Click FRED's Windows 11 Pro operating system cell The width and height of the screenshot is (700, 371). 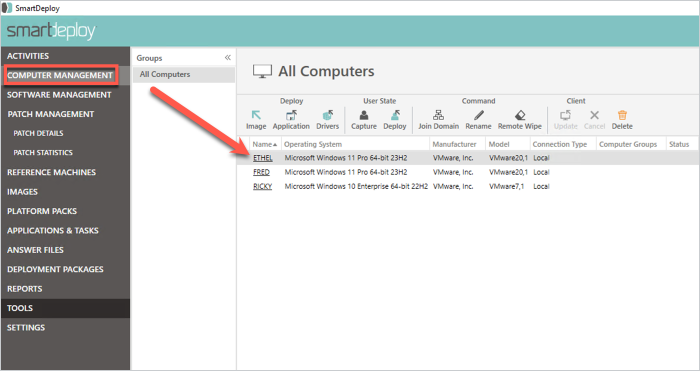click(x=346, y=172)
